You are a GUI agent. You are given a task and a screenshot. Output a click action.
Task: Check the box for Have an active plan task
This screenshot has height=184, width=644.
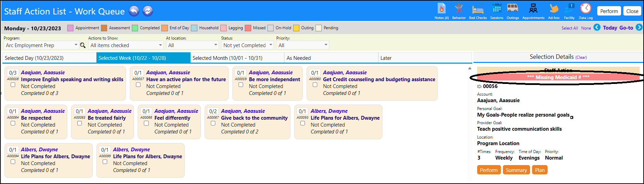pyautogui.click(x=138, y=85)
